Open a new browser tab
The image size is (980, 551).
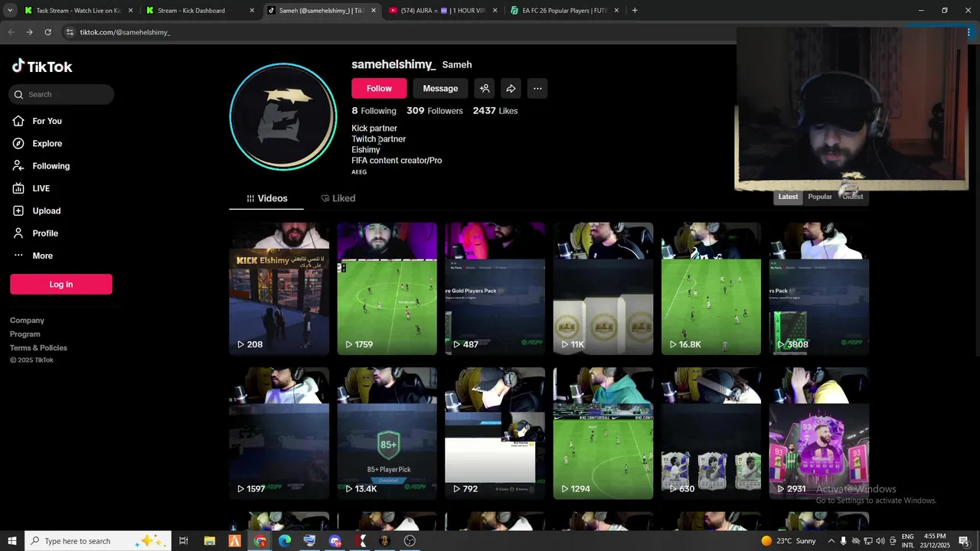click(x=635, y=11)
